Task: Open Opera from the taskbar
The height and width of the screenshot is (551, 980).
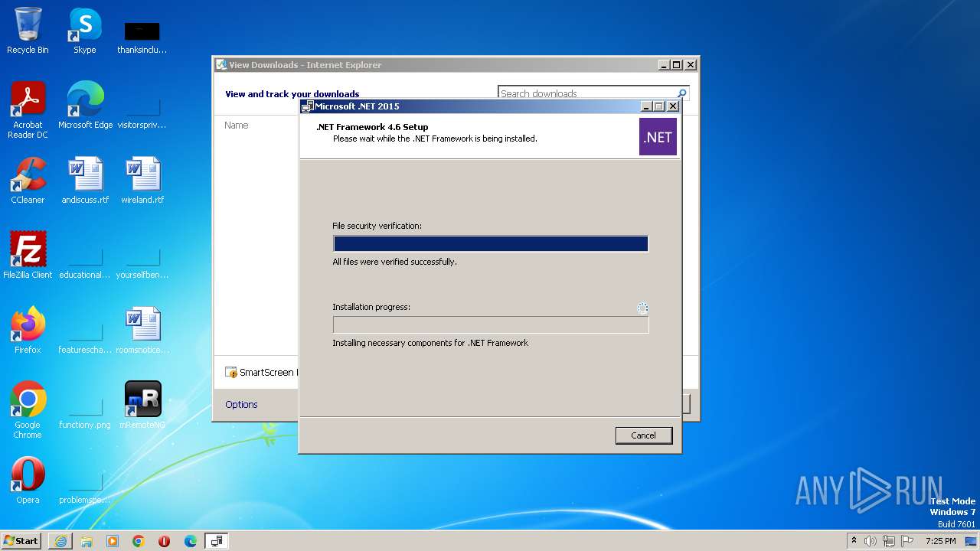Action: pos(165,541)
